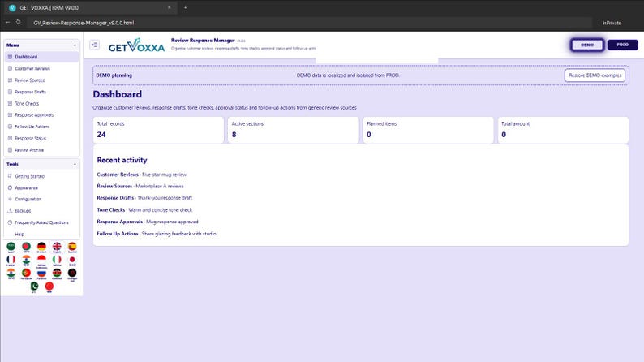Image resolution: width=644 pixels, height=362 pixels.
Task: Click browser refresh icon
Action: click(x=19, y=22)
